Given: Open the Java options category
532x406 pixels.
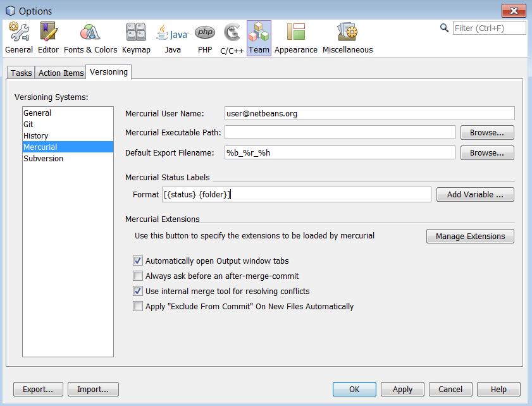Looking at the screenshot, I should [x=173, y=38].
